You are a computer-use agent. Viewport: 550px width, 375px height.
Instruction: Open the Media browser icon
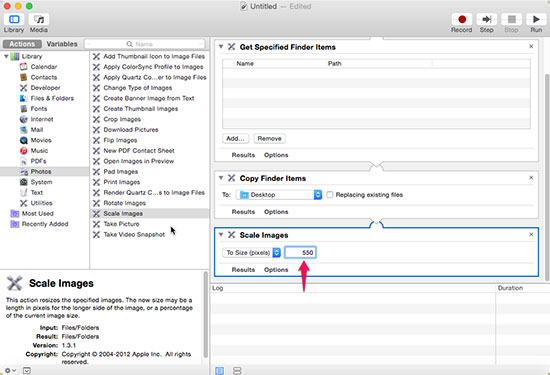point(39,19)
